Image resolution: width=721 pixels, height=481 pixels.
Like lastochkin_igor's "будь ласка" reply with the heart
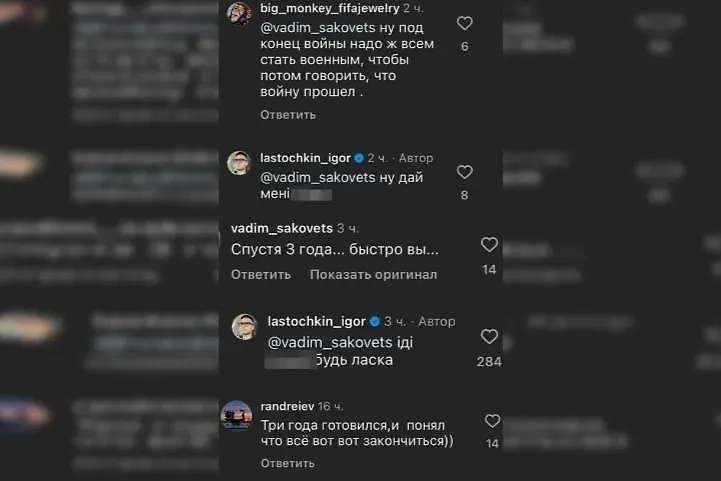(x=489, y=337)
